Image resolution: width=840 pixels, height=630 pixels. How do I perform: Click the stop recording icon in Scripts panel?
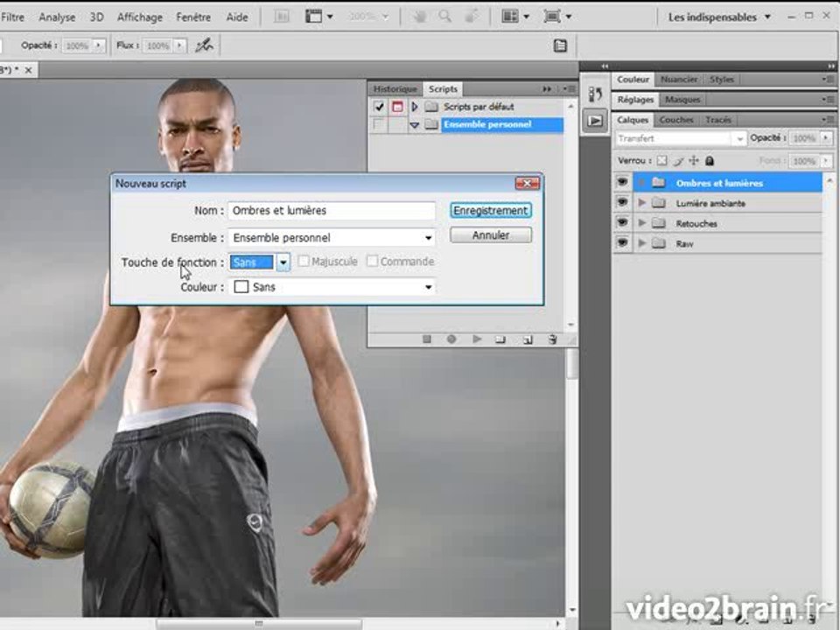426,339
